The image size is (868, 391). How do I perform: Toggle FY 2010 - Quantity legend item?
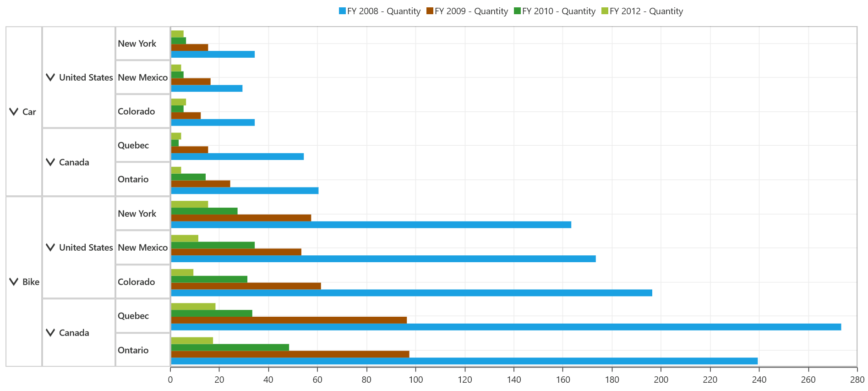pos(554,11)
